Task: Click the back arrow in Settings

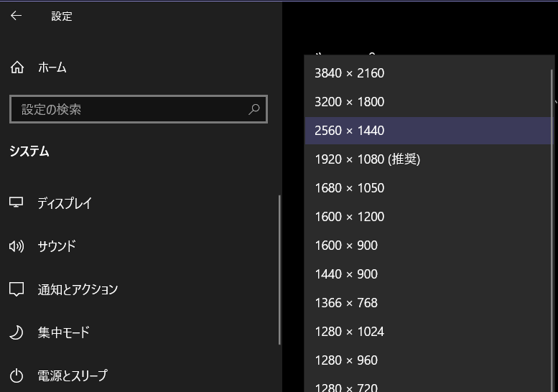Action: tap(16, 16)
